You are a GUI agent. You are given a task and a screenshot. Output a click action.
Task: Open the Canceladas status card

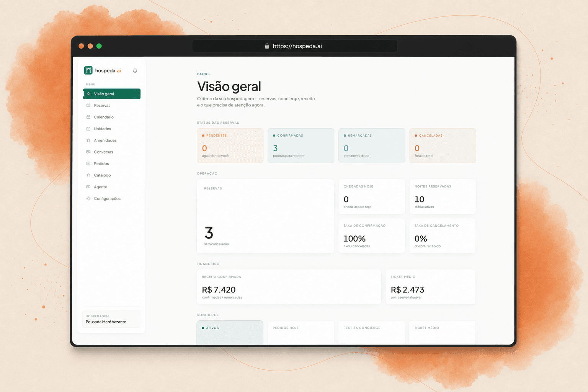tap(443, 145)
